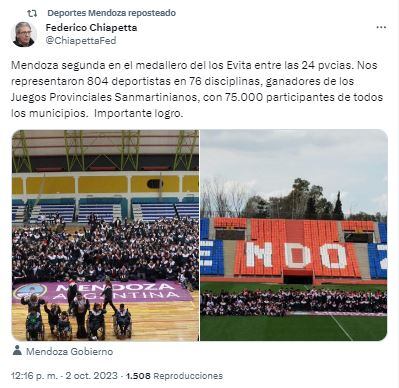Image resolution: width=399 pixels, height=388 pixels.
Task: Open the stadium Mendoza seats photo
Action: 294,235
